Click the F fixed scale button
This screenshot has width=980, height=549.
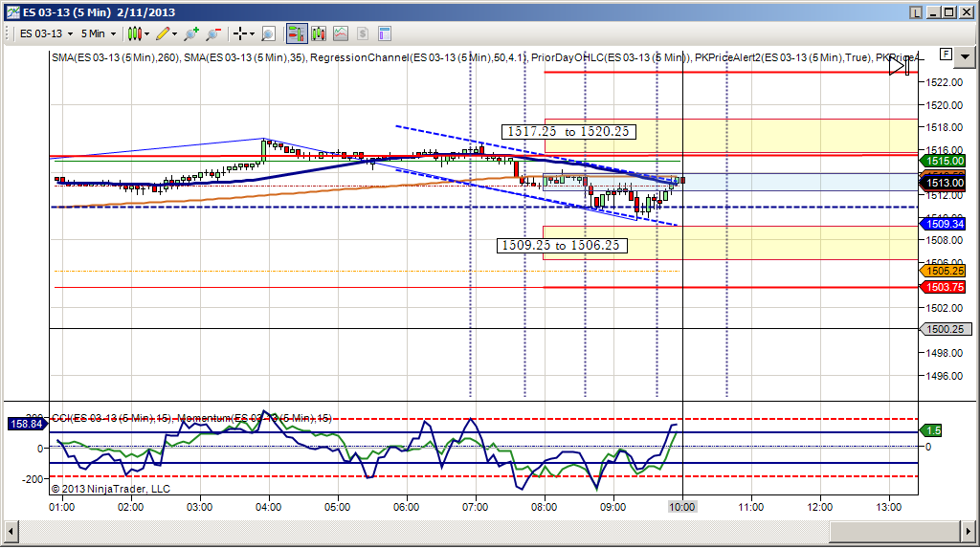coord(946,55)
